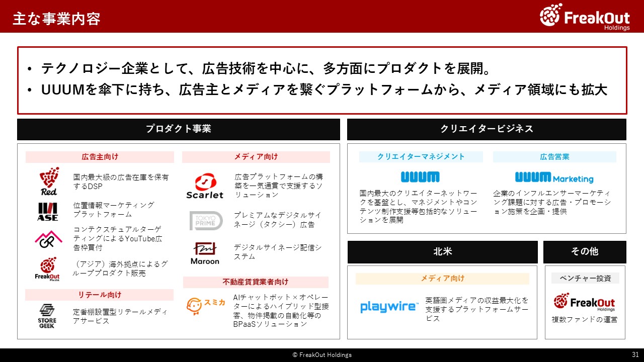This screenshot has width=644, height=362.
Task: Click text about コンテクスチュアルターゲティング YouTube広告
Action: (118, 238)
